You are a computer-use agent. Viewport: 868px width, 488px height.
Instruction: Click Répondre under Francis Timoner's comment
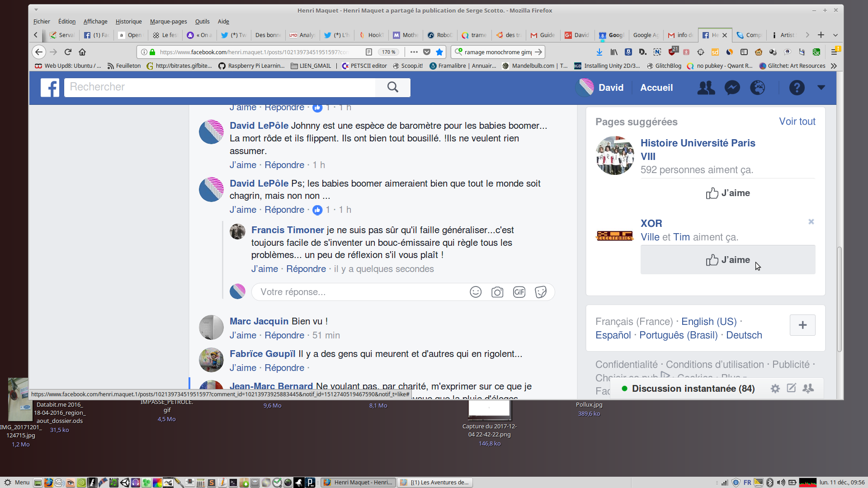point(306,269)
